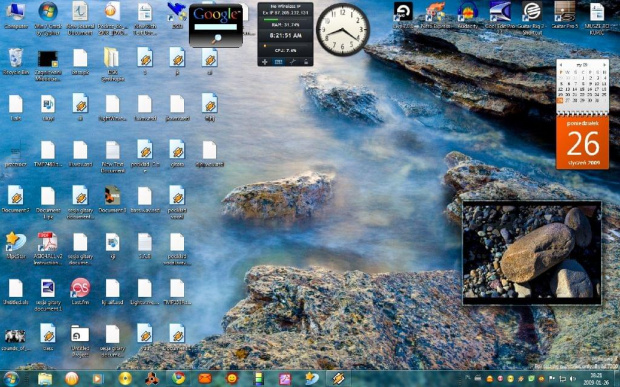
Task: Open the yellow zipped folder icon
Action: click(113, 64)
